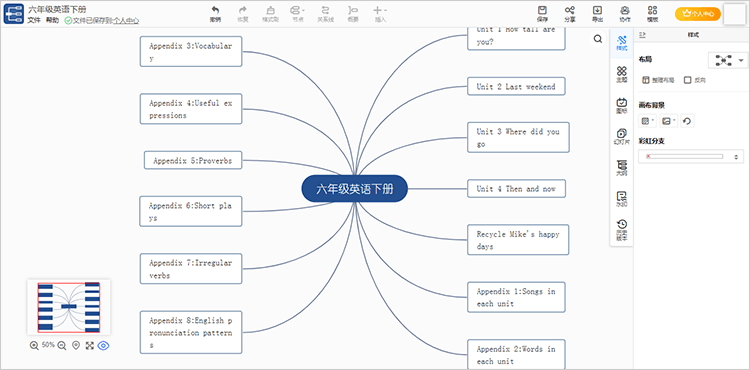This screenshot has height=370, width=750.
Task: Click the orange 个人中心 button
Action: pyautogui.click(x=698, y=14)
